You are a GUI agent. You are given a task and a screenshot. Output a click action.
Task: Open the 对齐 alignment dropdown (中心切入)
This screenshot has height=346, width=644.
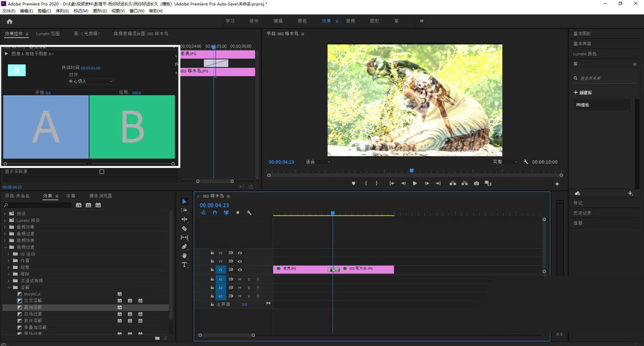click(90, 81)
